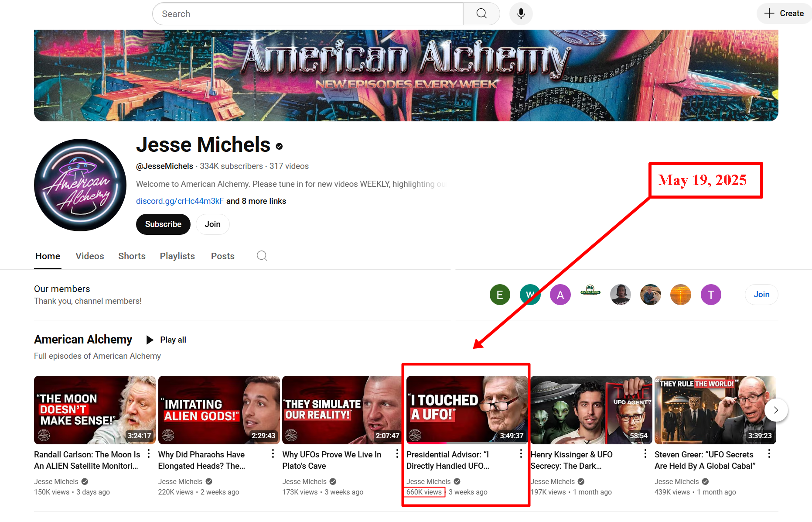Click the orange sunset member avatar
The image size is (812, 522).
pos(681,295)
